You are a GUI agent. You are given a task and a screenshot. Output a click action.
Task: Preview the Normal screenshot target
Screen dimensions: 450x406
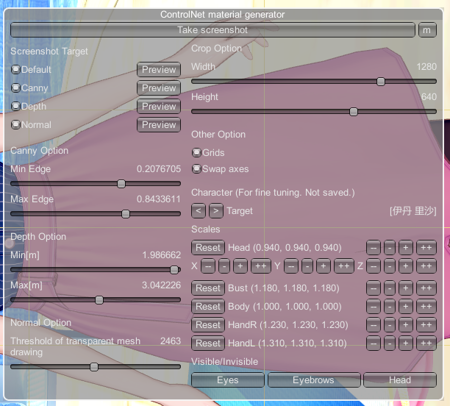[x=159, y=125]
